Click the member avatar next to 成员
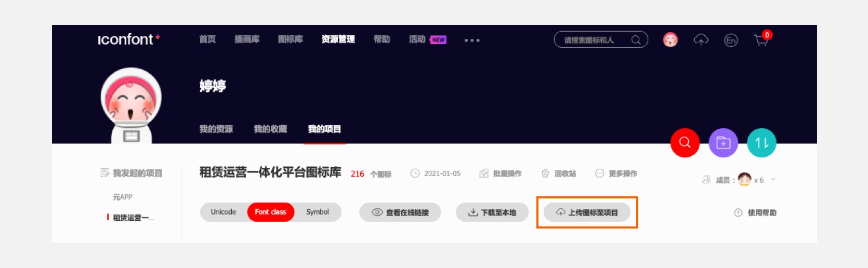 745,179
